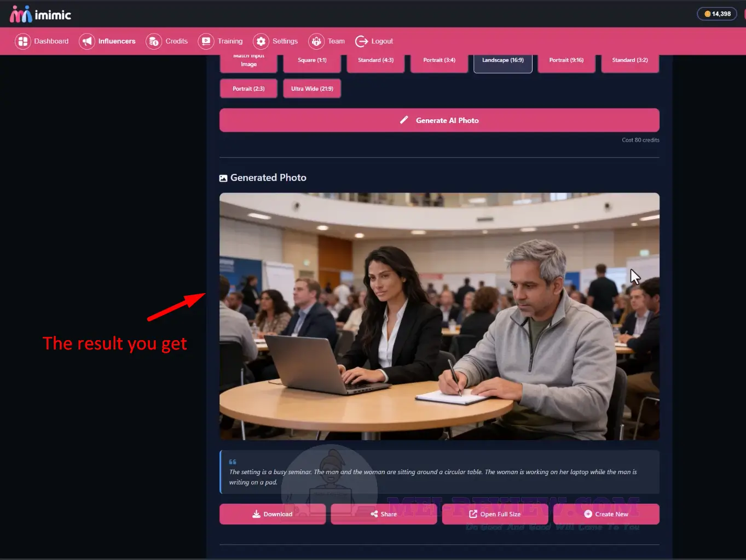
Task: Click the Credits coins icon
Action: [x=154, y=41]
